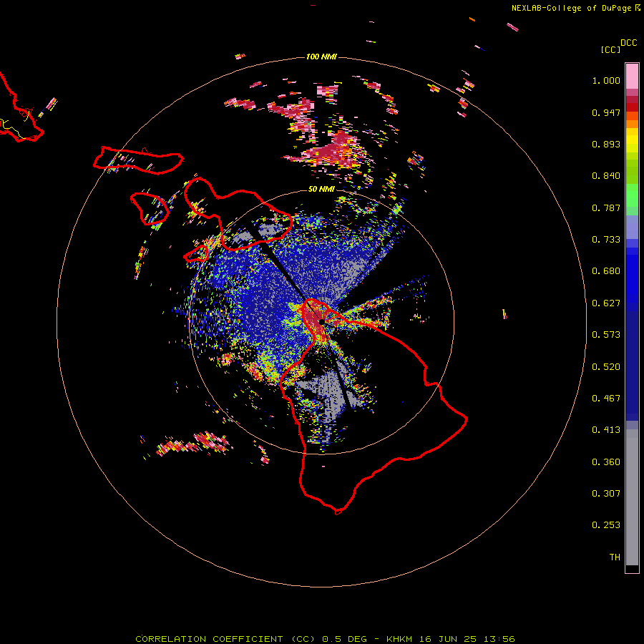Click the 16 JUN 25 date in caption
644x644 pixels.
tap(448, 639)
